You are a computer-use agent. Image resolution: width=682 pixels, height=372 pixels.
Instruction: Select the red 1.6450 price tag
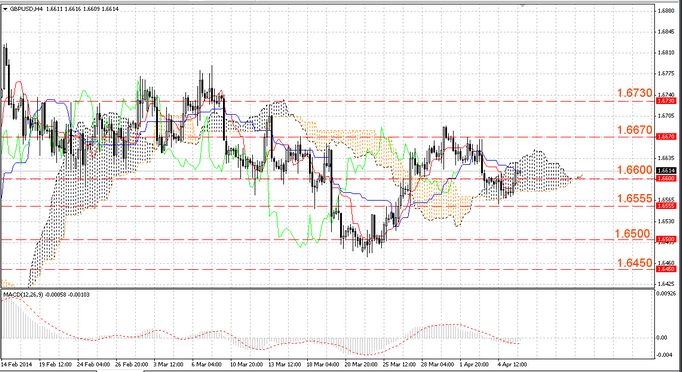pyautogui.click(x=665, y=269)
